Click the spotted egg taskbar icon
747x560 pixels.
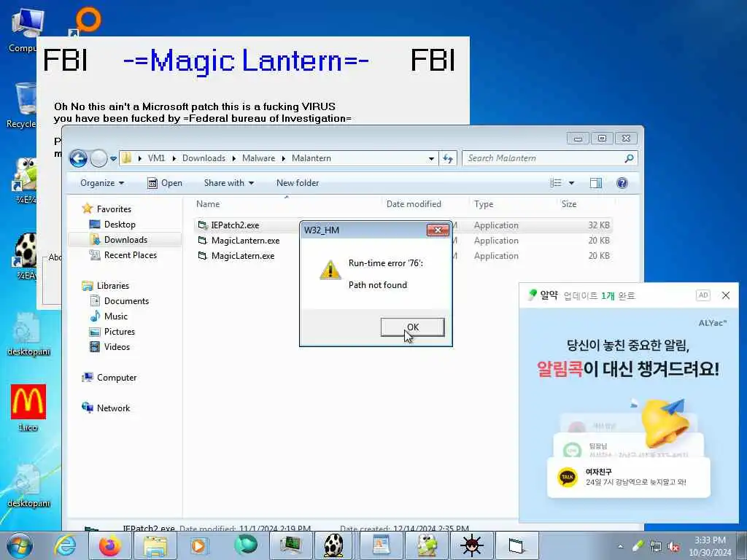coord(333,545)
